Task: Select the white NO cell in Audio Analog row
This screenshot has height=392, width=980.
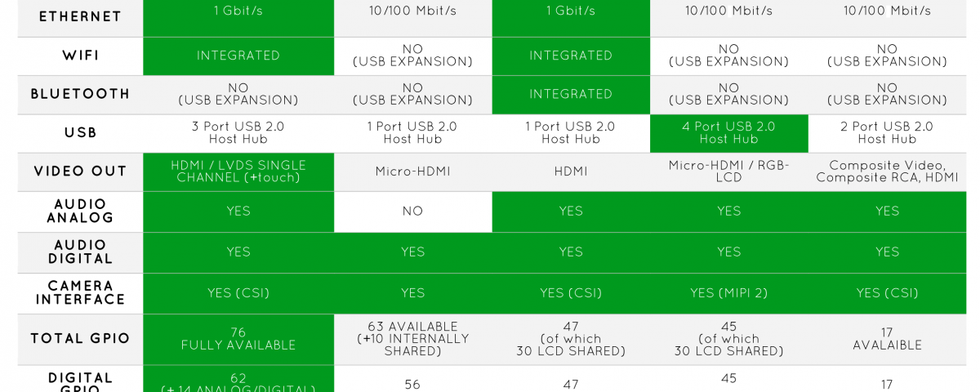Action: click(412, 212)
